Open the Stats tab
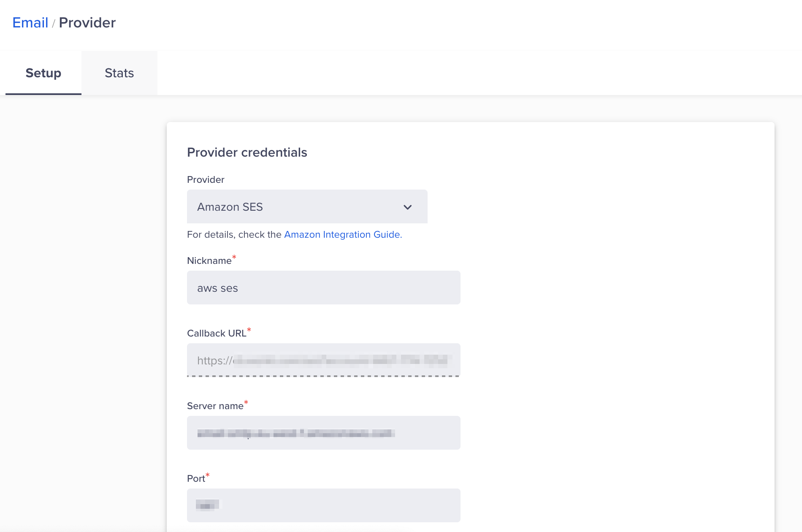Screen dimensions: 802x532 tap(119, 73)
